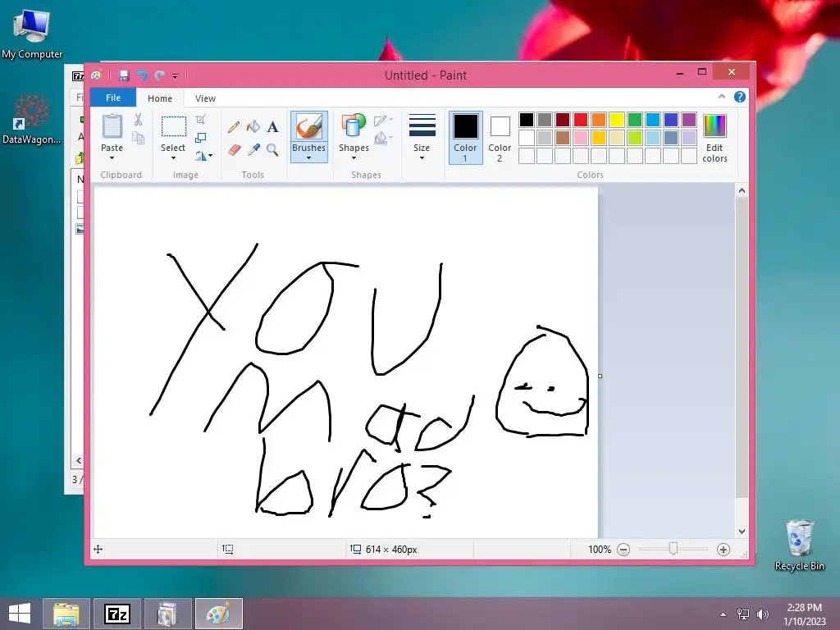
Task: Click the canvas right-edge resize handle
Action: [x=600, y=376]
